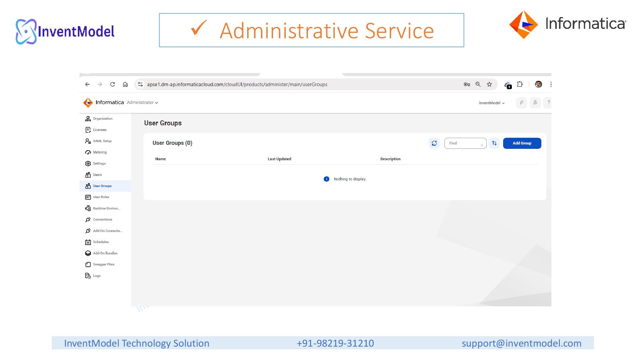644x362 pixels.
Task: Go back with browser back arrow
Action: (x=88, y=84)
